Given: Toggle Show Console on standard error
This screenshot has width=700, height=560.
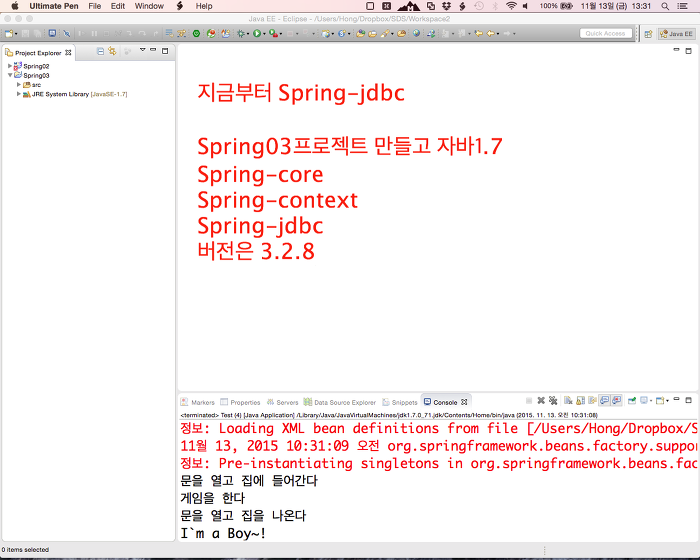Looking at the screenshot, I should (617, 401).
